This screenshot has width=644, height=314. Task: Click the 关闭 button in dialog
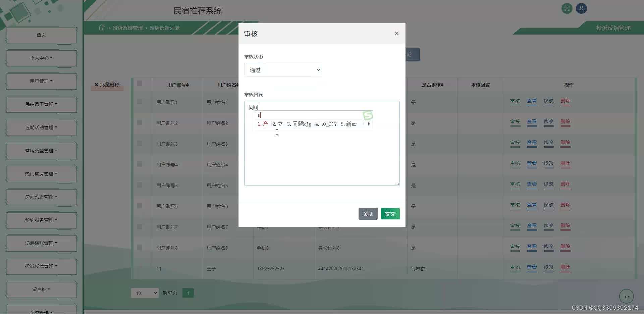(368, 214)
